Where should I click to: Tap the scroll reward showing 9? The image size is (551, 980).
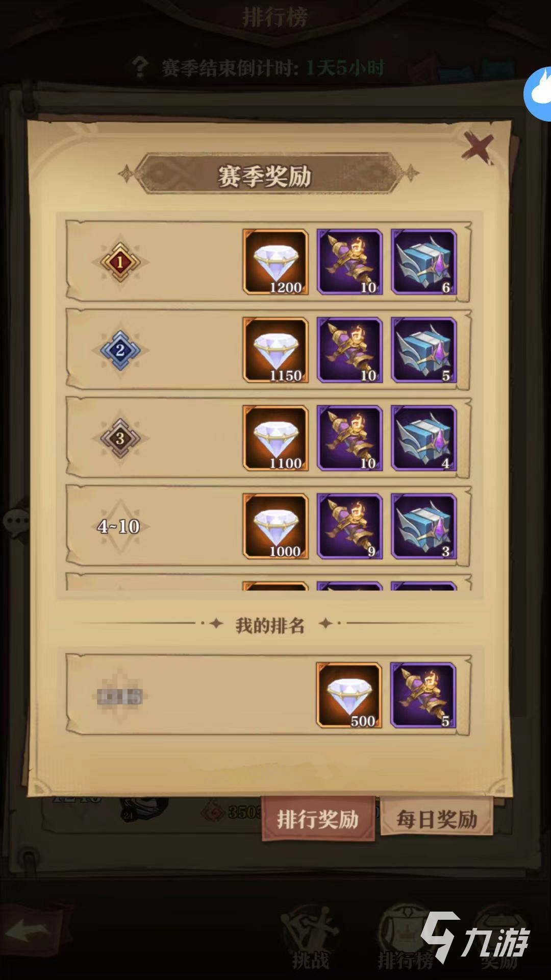click(x=349, y=526)
